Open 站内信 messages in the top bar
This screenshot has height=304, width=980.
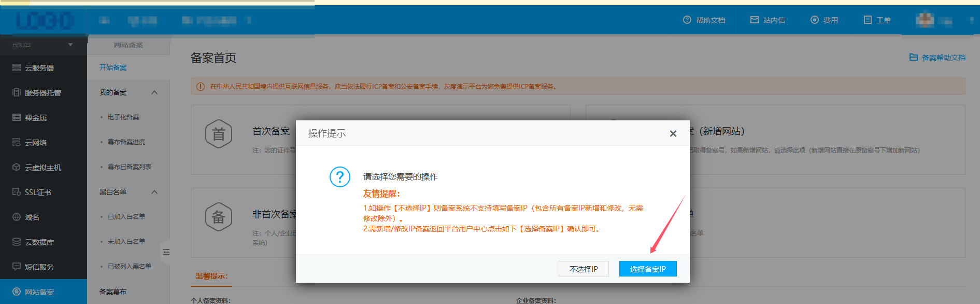tap(768, 20)
